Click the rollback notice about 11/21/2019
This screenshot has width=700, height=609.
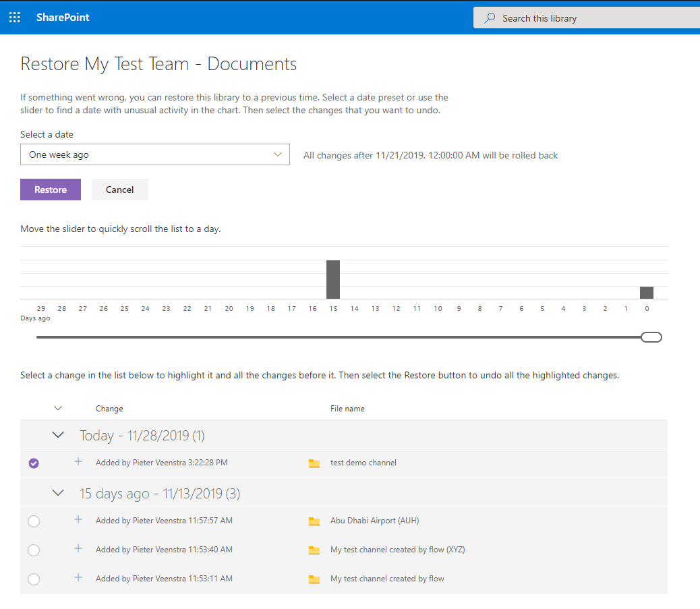(x=430, y=155)
